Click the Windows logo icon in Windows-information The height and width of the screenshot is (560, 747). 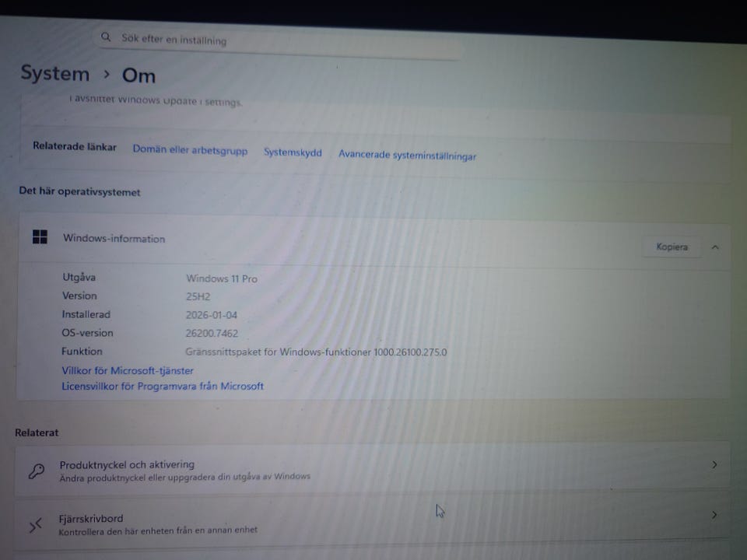click(x=40, y=236)
